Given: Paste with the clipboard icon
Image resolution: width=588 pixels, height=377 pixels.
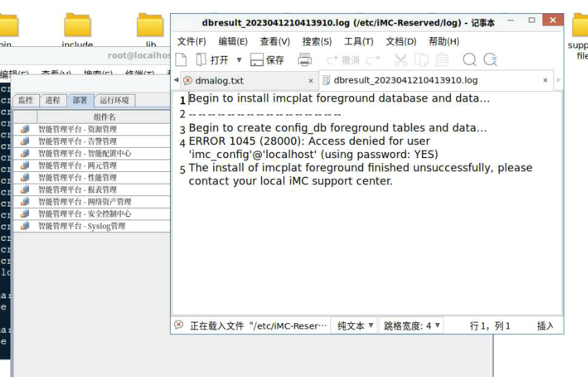Looking at the screenshot, I should coord(442,59).
